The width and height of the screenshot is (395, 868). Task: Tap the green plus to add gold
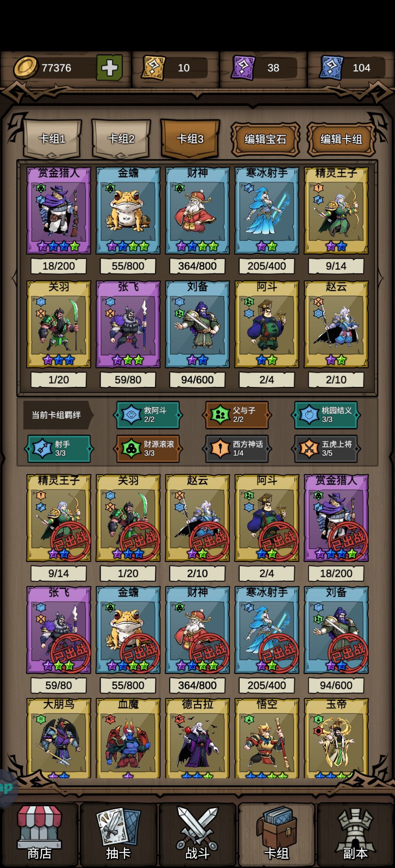tap(109, 68)
